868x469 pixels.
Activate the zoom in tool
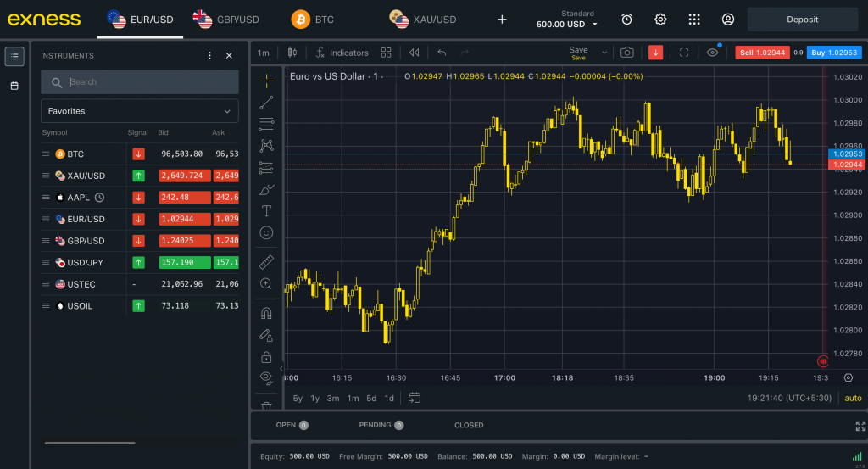266,283
